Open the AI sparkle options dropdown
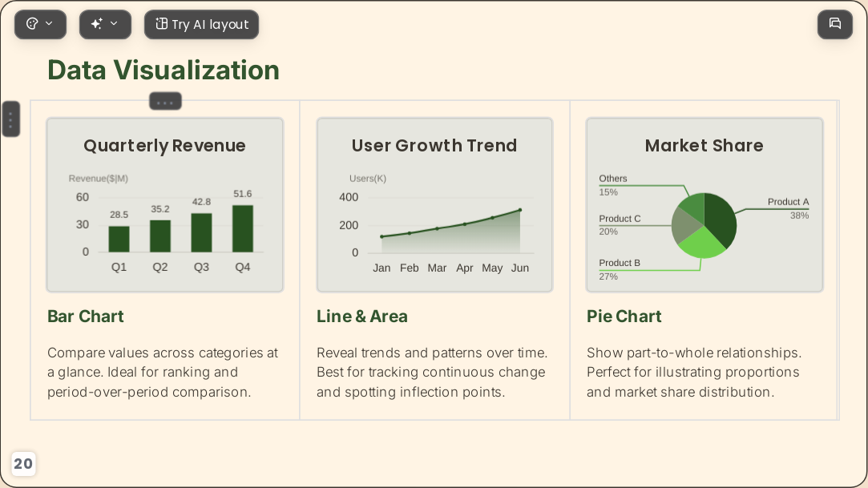The height and width of the screenshot is (488, 868). pos(105,24)
